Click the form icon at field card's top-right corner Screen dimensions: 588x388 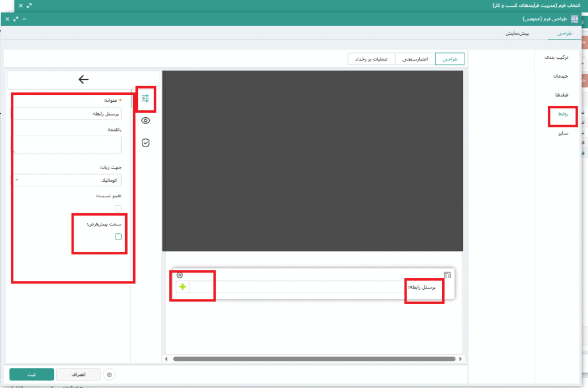(447, 275)
